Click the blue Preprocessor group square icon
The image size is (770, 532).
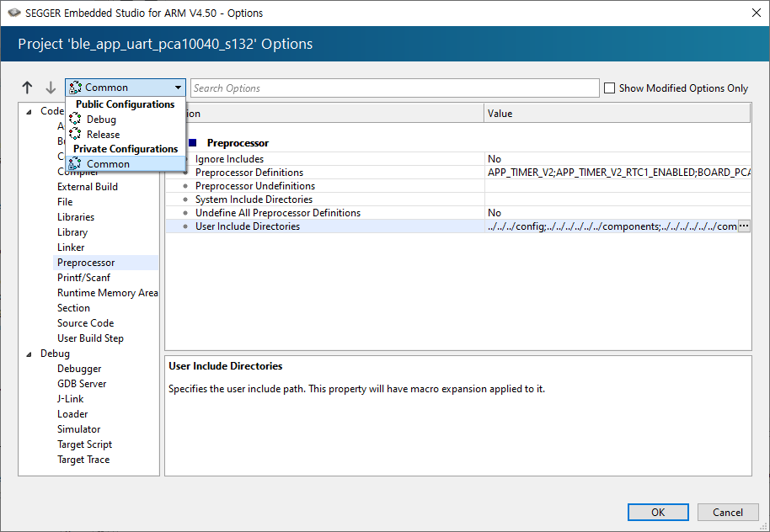pos(192,143)
